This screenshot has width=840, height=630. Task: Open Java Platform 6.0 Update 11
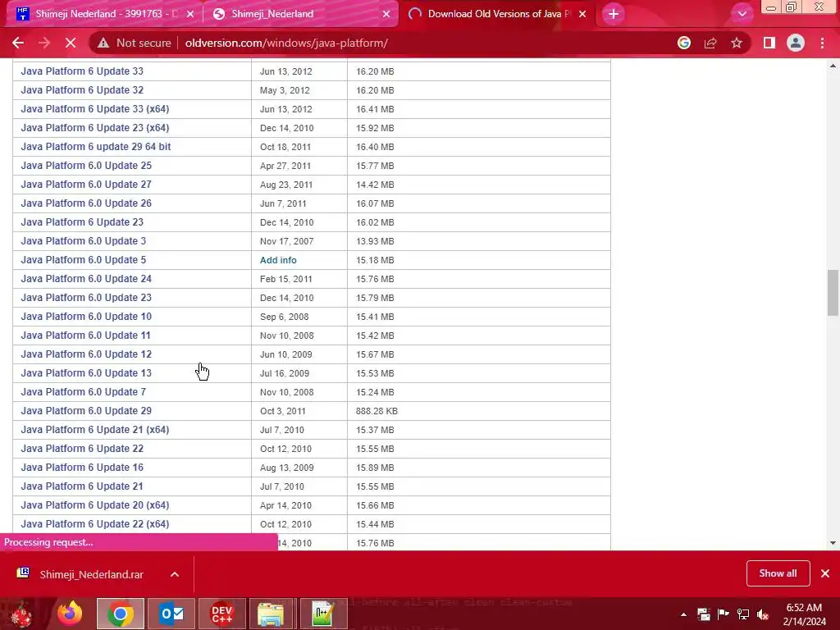pos(85,336)
